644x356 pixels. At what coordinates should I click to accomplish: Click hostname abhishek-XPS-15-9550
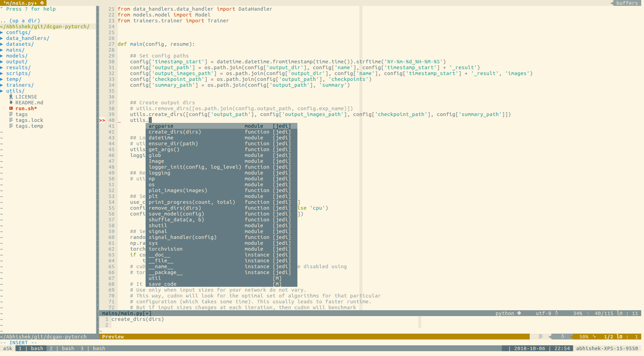tap(607, 348)
